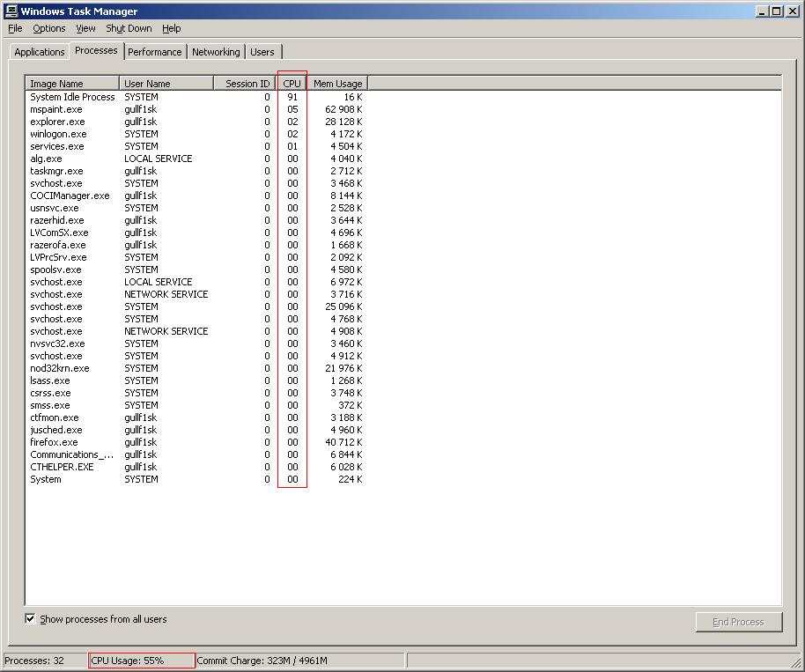Close the Task Manager window
Viewport: 805px width, 672px height.
tap(793, 11)
